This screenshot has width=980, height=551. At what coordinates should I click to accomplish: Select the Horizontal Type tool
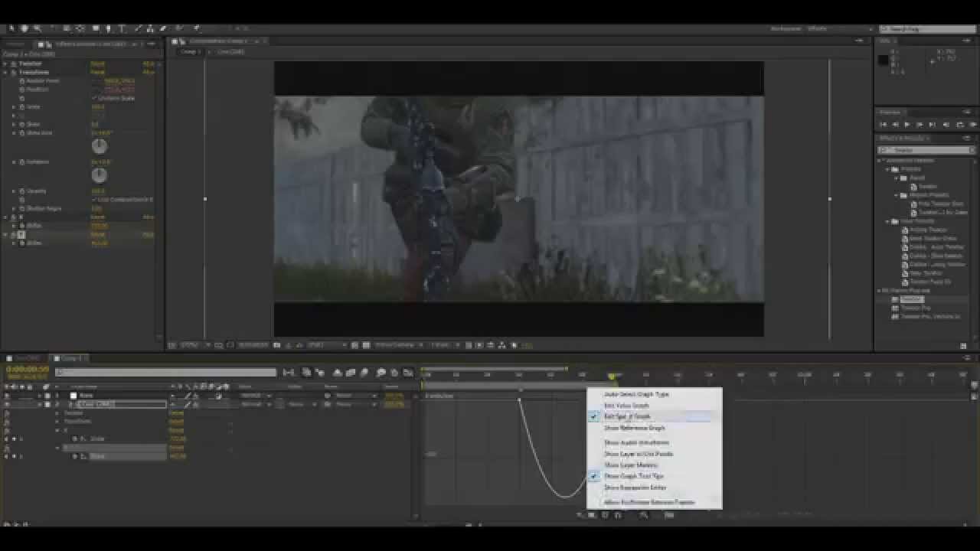[x=122, y=28]
